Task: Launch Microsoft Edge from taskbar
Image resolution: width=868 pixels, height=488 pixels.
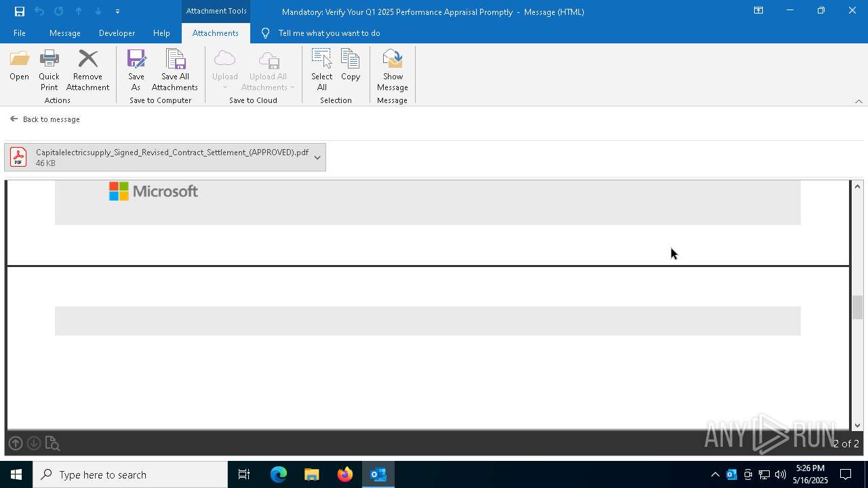Action: (279, 474)
